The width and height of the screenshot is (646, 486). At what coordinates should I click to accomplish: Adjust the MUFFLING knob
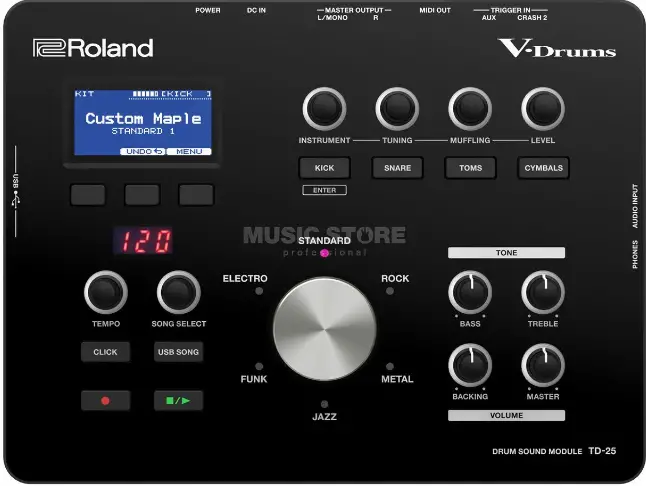tap(470, 109)
